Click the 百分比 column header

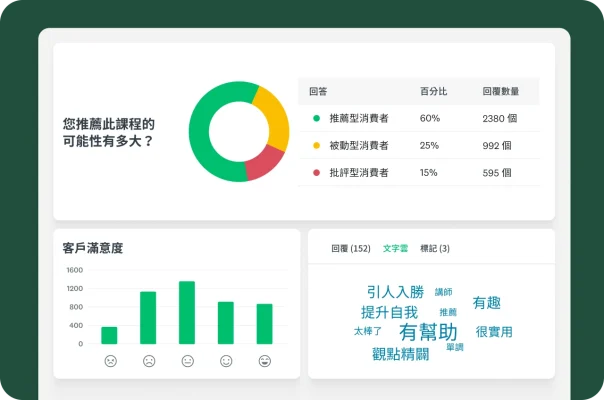click(433, 91)
